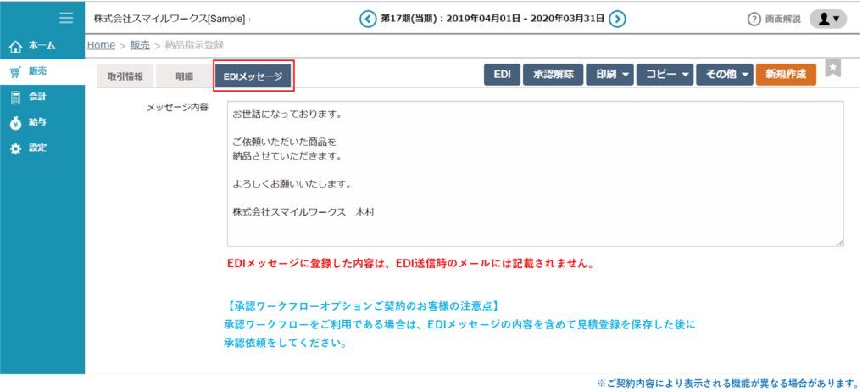Click into the メッセージ内容 text area
This screenshot has width=868, height=392.
pyautogui.click(x=536, y=174)
